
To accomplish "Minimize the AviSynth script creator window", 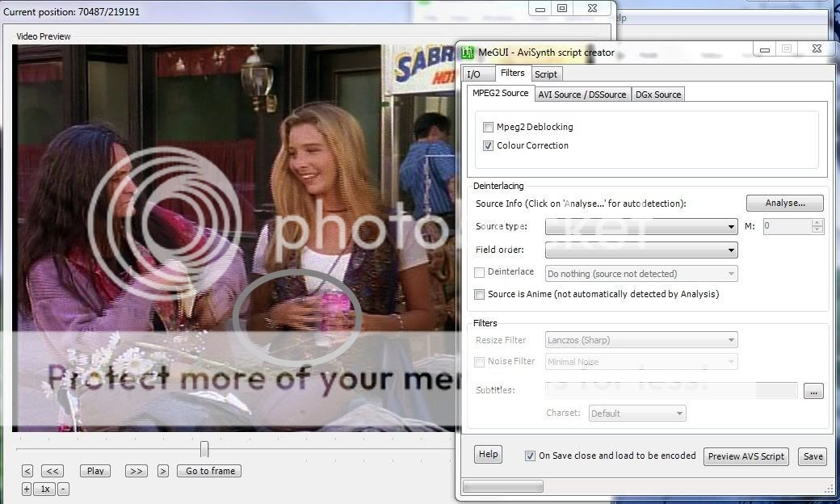I will (x=764, y=49).
